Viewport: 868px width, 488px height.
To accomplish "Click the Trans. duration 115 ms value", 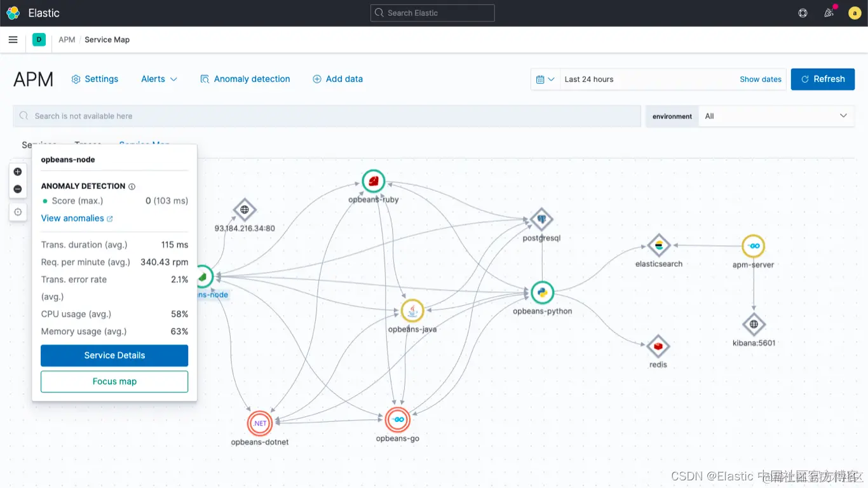I will (x=175, y=245).
